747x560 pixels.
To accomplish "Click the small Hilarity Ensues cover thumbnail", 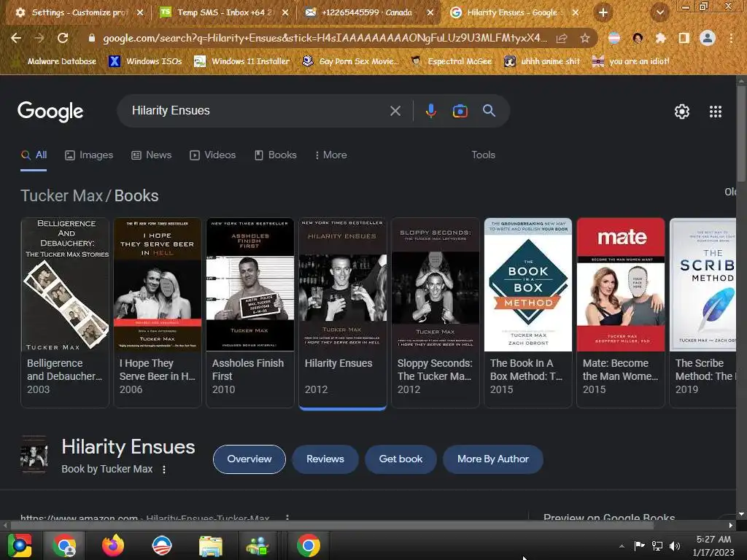I will coord(34,454).
